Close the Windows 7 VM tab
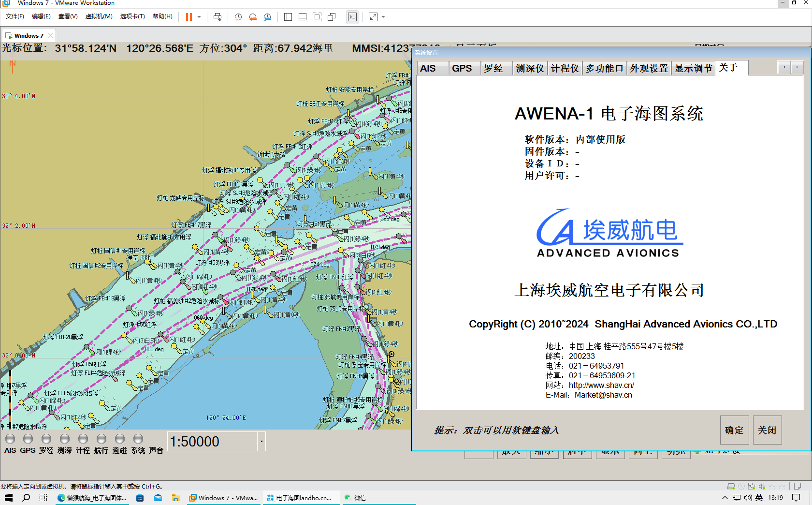This screenshot has width=812, height=505. [50, 36]
